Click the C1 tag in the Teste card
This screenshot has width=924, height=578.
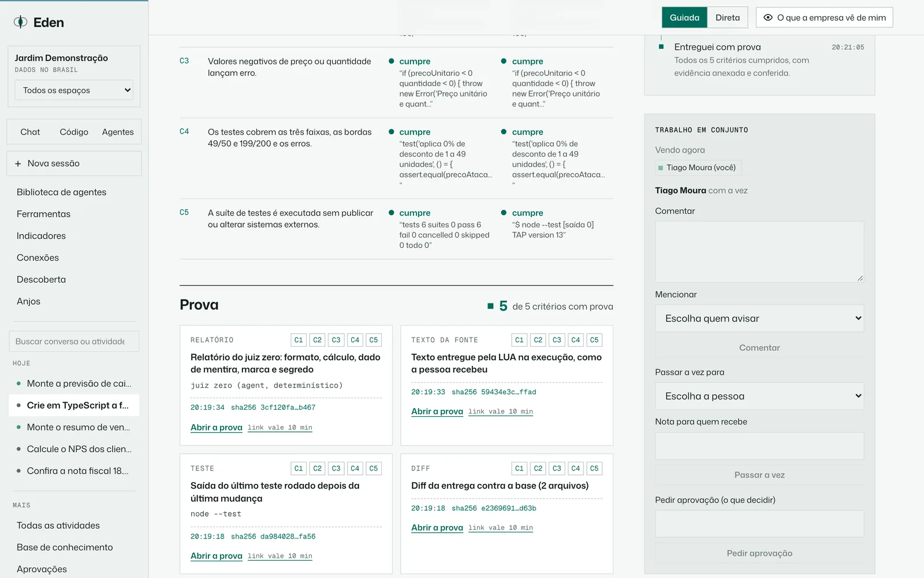299,468
